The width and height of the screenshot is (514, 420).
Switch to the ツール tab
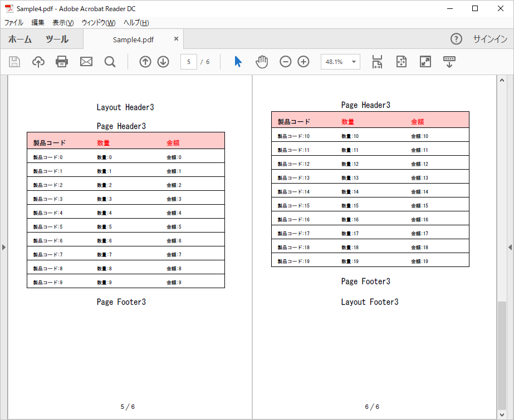coord(57,39)
